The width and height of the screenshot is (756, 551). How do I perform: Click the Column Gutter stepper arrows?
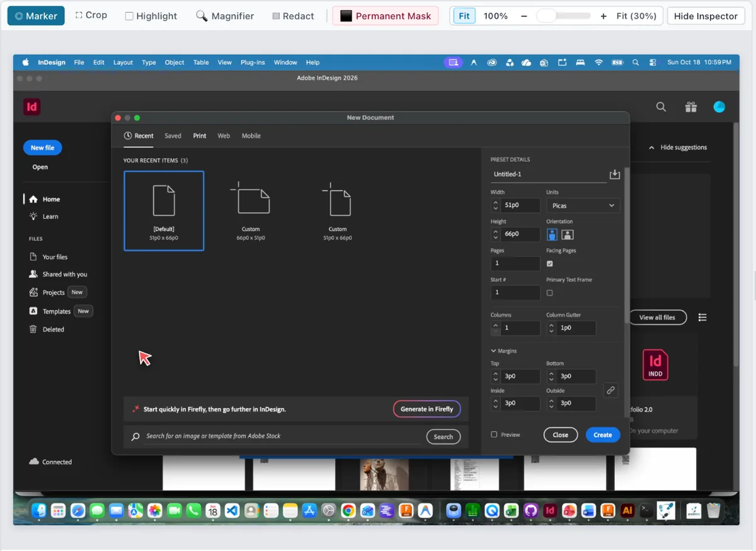pos(551,328)
